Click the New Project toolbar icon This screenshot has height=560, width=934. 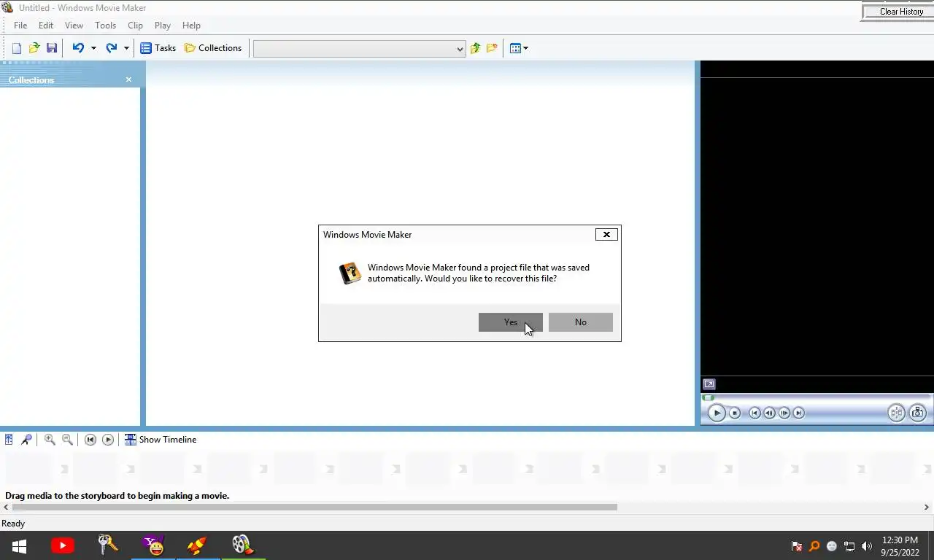tap(17, 48)
